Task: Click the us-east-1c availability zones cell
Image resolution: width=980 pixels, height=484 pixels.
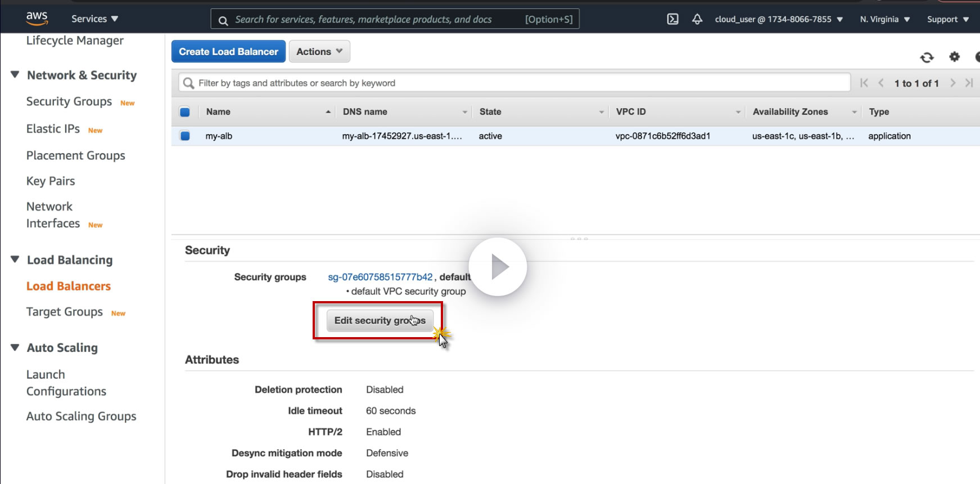Action: pos(803,136)
